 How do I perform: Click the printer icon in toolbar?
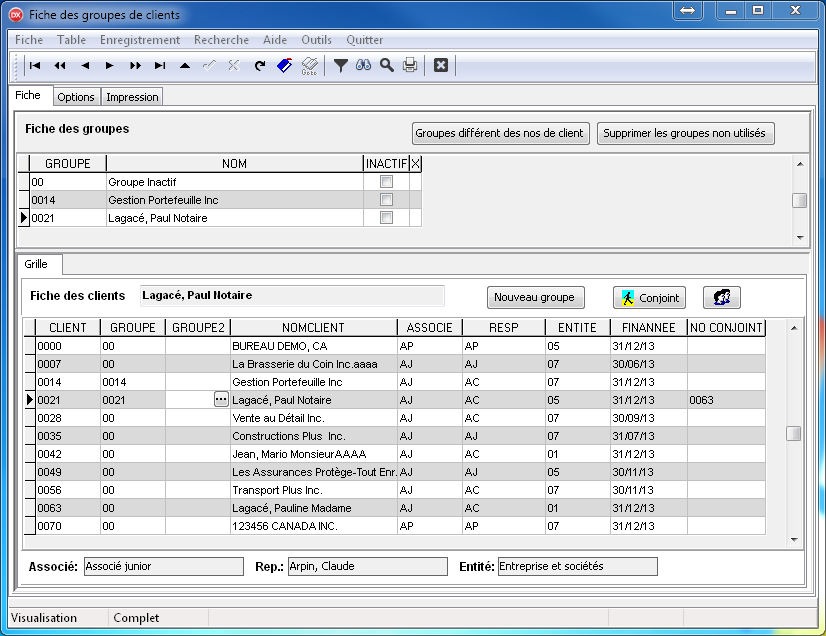pyautogui.click(x=410, y=66)
